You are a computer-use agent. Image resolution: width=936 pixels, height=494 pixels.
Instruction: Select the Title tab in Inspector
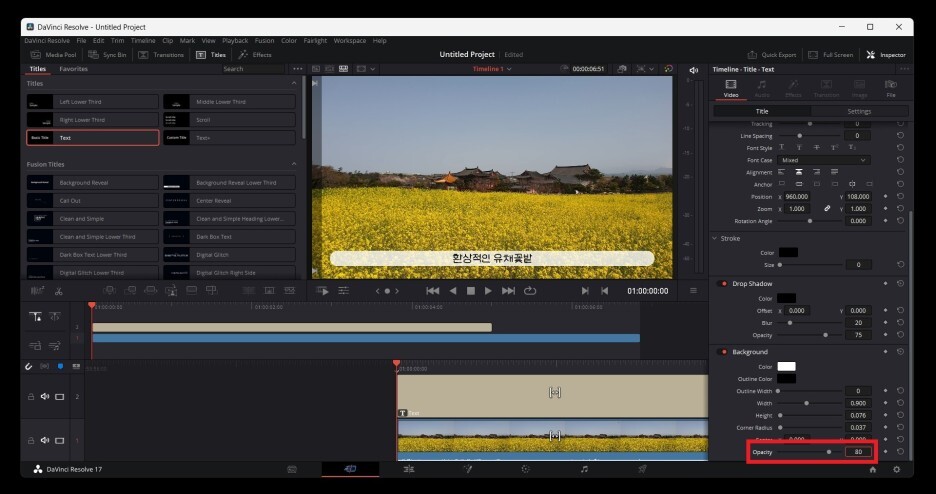point(762,112)
